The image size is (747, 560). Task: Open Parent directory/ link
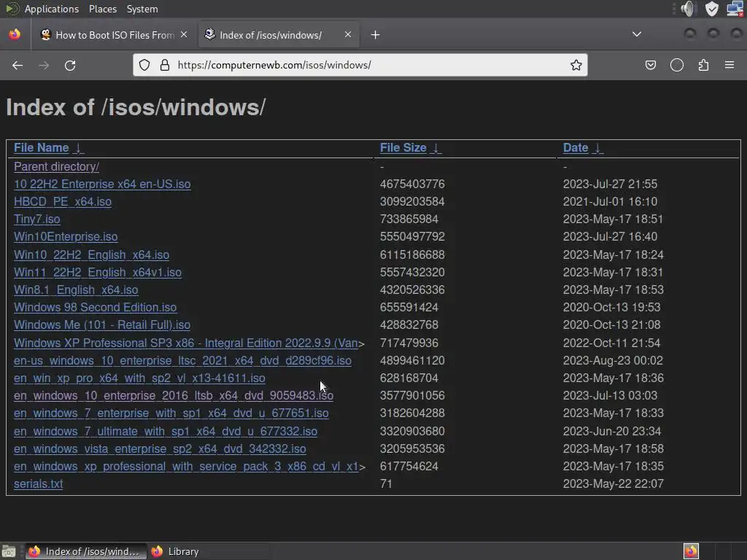click(x=56, y=167)
